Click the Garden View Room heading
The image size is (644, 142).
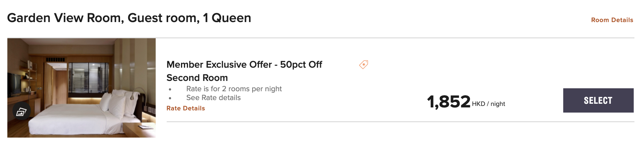(129, 18)
